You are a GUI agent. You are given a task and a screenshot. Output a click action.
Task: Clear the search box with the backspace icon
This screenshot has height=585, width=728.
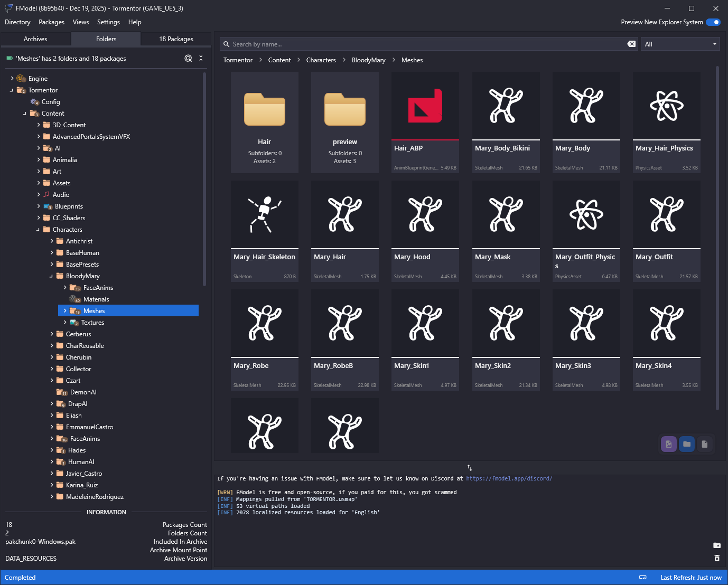[631, 44]
